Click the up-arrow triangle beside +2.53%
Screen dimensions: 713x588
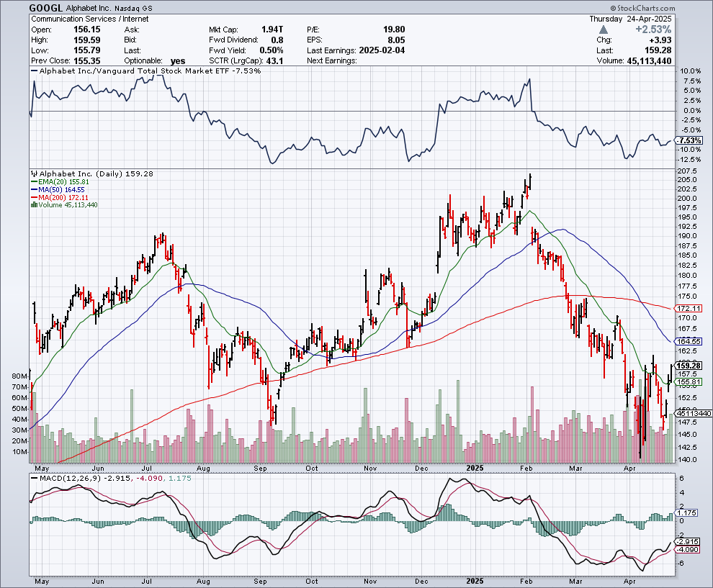[x=603, y=30]
